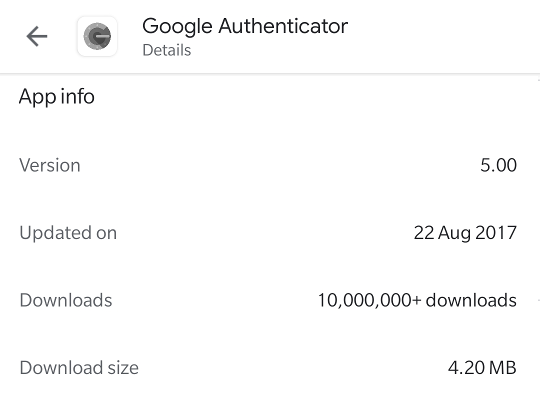Click the App info section heading
The height and width of the screenshot is (399, 540).
pyautogui.click(x=57, y=97)
